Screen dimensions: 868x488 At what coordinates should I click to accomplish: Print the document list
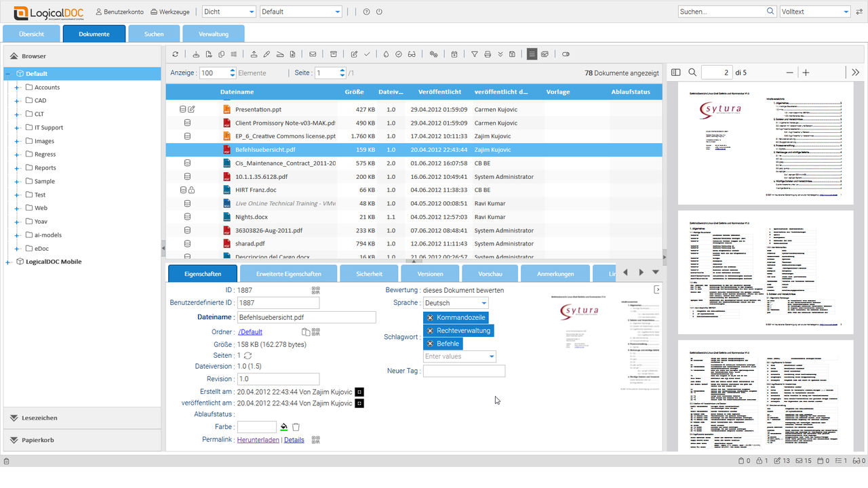coord(489,54)
